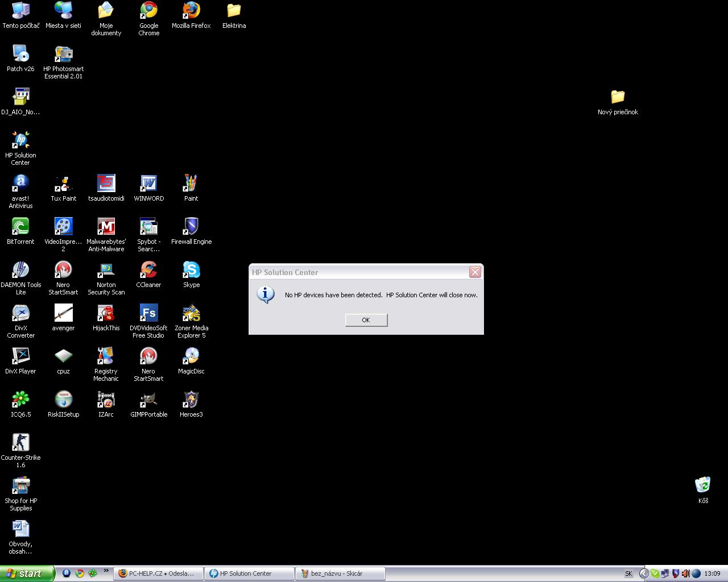Open the volume speaker tray icon
The width and height of the screenshot is (728, 582).
pos(685,573)
